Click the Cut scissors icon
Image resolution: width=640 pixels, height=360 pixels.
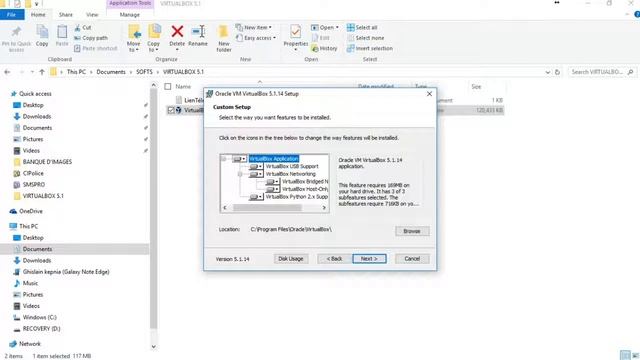pyautogui.click(x=78, y=28)
